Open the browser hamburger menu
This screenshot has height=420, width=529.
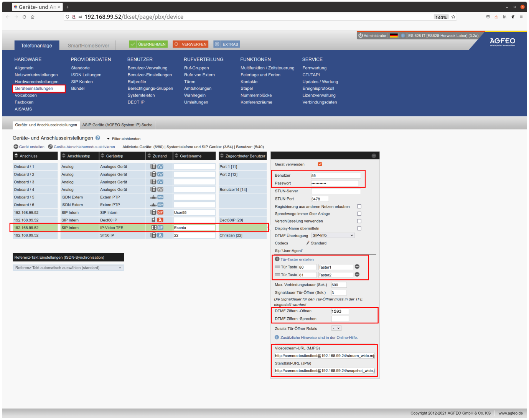click(521, 17)
